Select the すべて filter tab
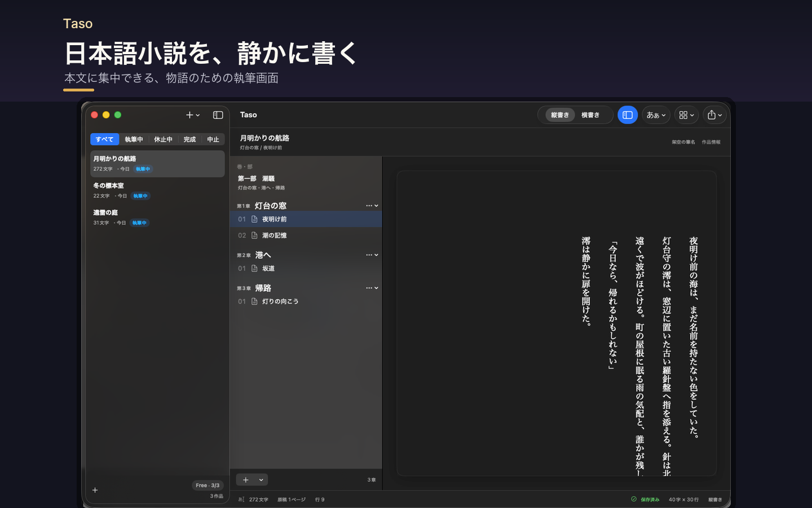This screenshot has height=508, width=812. tap(104, 139)
